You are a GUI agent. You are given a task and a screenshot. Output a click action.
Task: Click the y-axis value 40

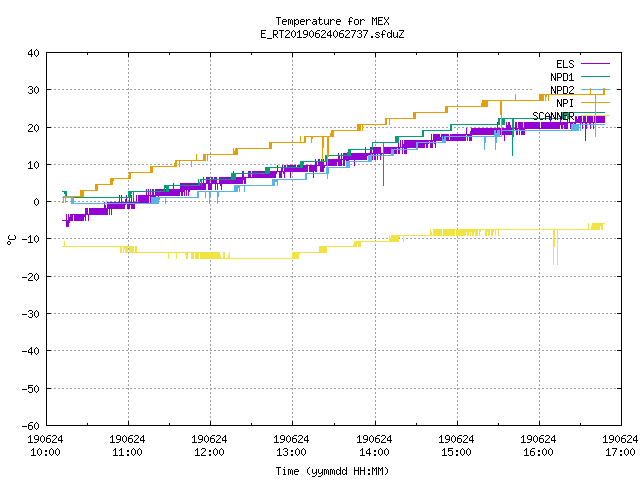tap(33, 53)
